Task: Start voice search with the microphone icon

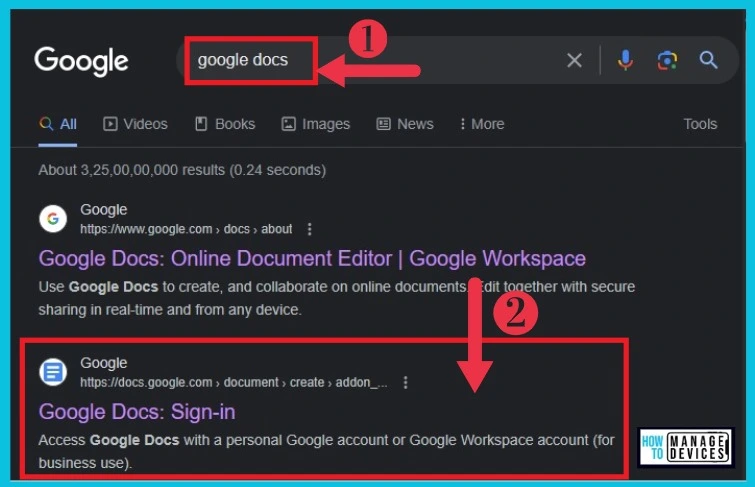Action: pos(625,60)
